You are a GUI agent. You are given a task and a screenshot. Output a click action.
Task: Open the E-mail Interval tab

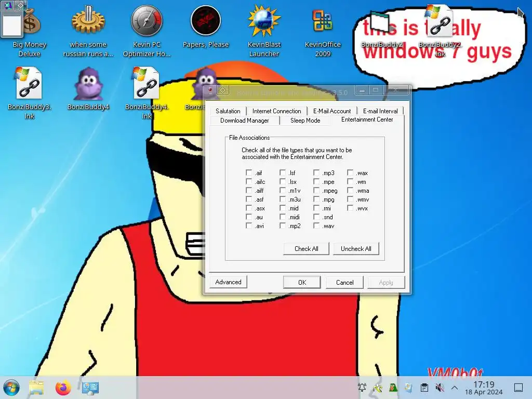click(380, 111)
